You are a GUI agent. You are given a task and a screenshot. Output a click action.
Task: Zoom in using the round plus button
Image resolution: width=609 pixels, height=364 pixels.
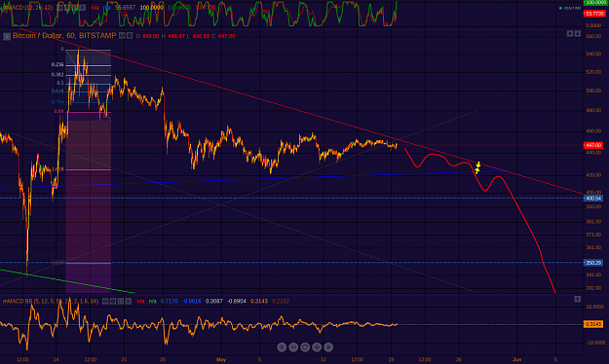coord(317,346)
